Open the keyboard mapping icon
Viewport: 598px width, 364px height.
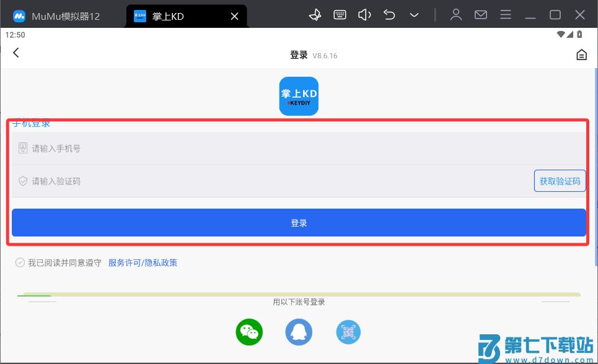pos(340,15)
